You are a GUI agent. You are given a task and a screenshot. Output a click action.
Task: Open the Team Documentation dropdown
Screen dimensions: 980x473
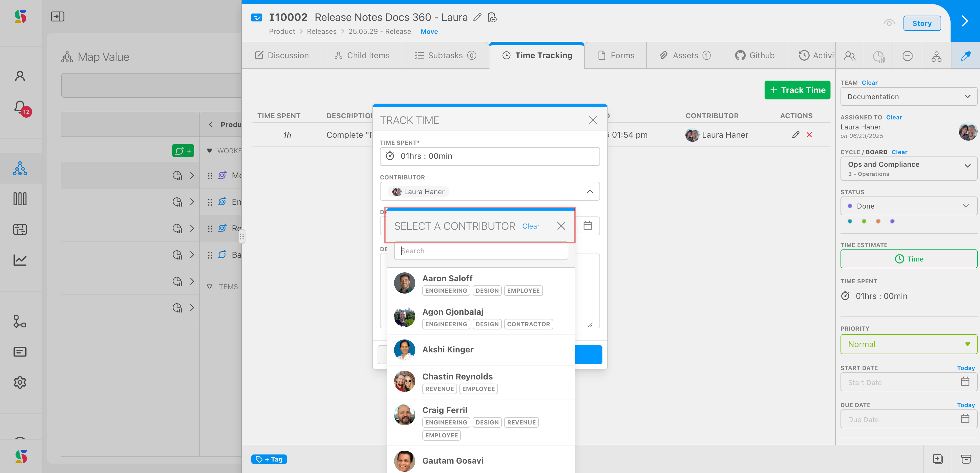908,96
